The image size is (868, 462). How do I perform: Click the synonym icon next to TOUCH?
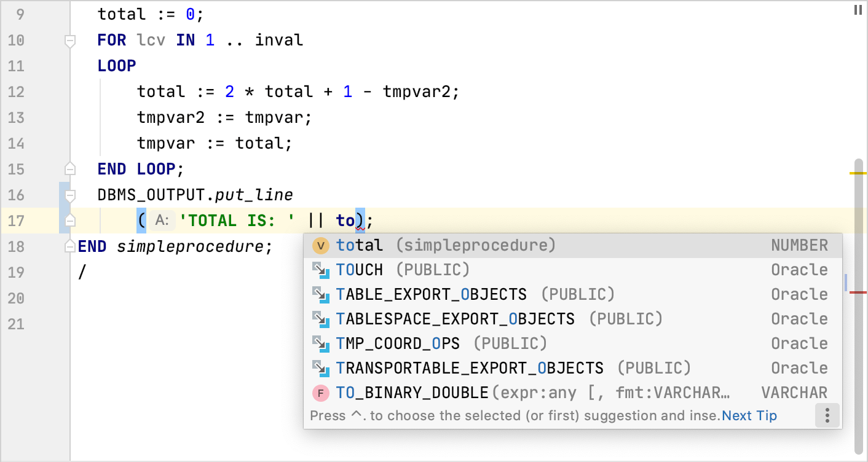tap(320, 269)
